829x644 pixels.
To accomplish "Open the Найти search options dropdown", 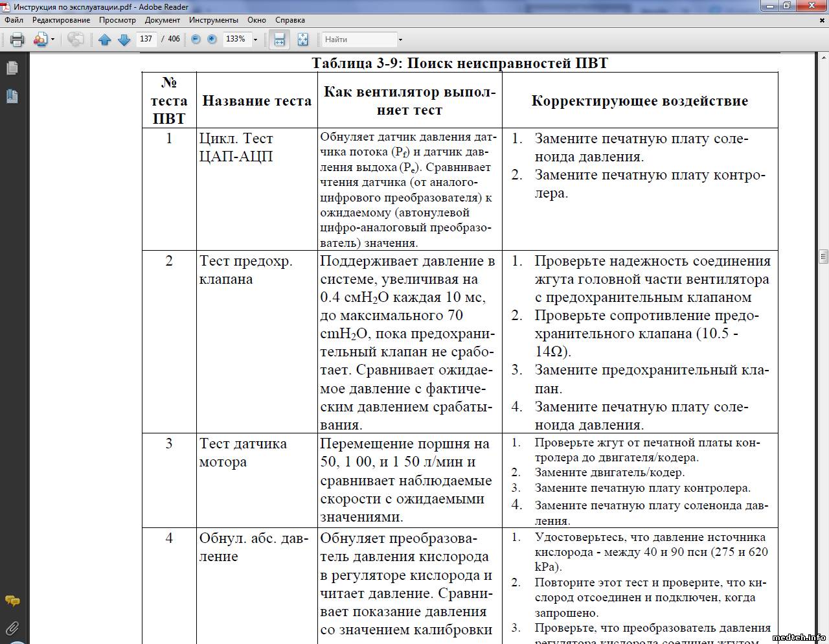I will coord(400,40).
